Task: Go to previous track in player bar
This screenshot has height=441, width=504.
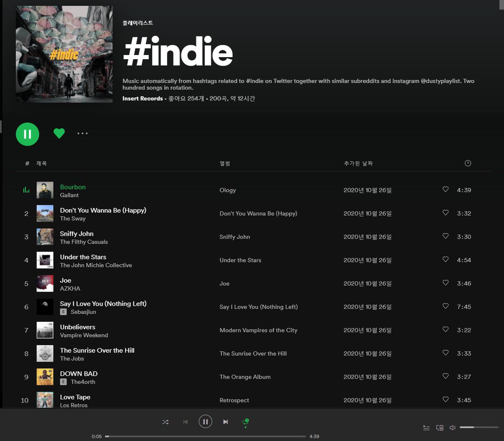Action: [186, 422]
